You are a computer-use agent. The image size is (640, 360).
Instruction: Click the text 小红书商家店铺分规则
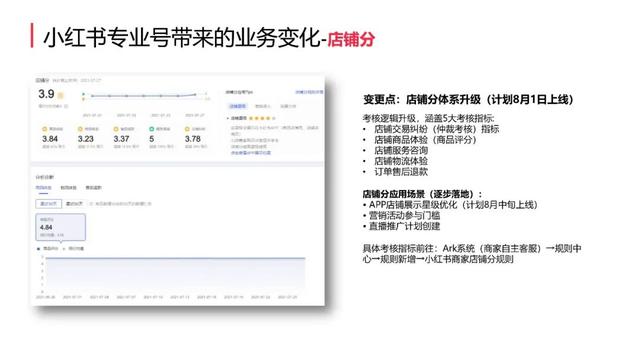(x=469, y=259)
